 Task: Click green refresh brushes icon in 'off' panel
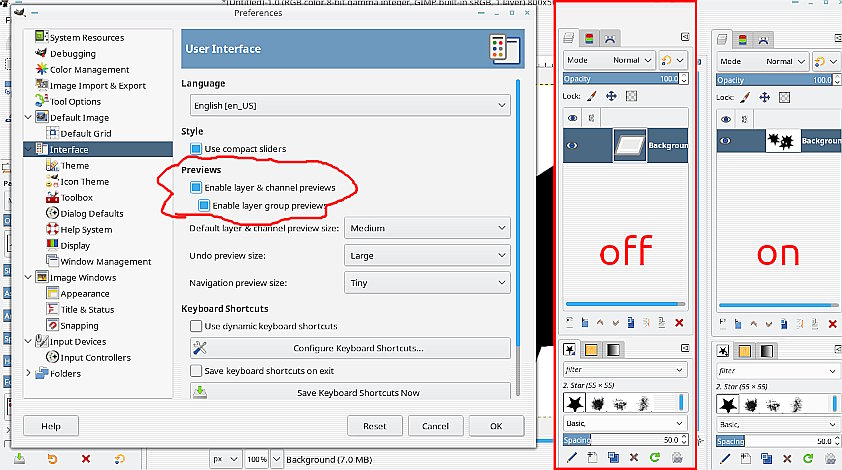point(655,457)
